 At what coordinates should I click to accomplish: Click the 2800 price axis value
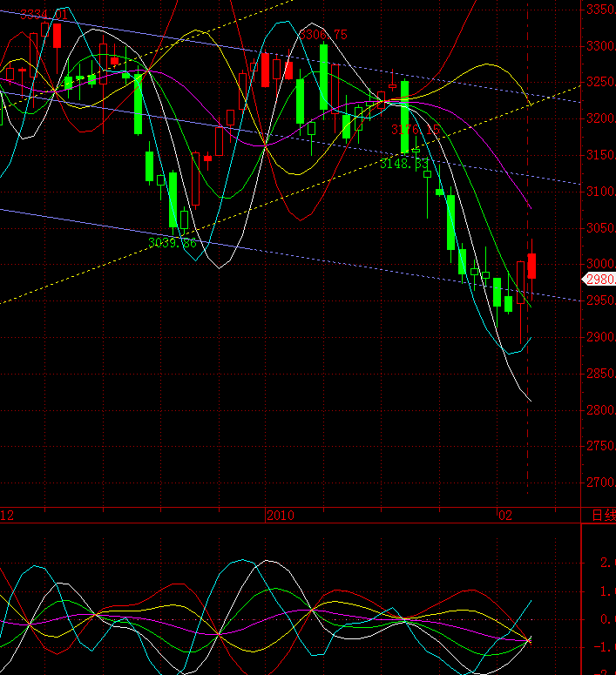pyautogui.click(x=601, y=410)
